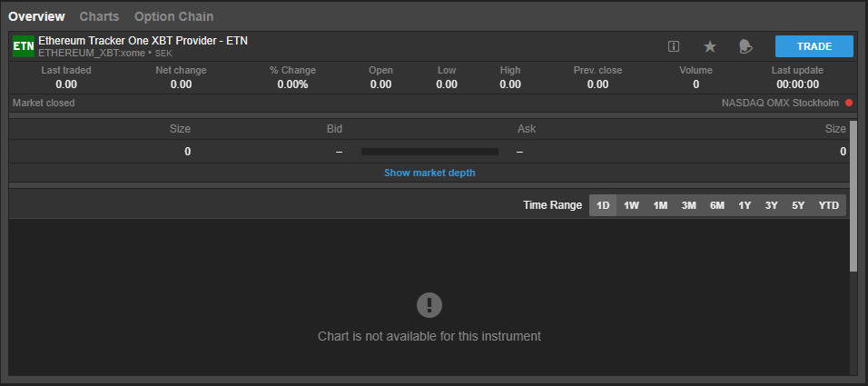Click the red market status dot
This screenshot has height=386, width=868.
click(849, 103)
